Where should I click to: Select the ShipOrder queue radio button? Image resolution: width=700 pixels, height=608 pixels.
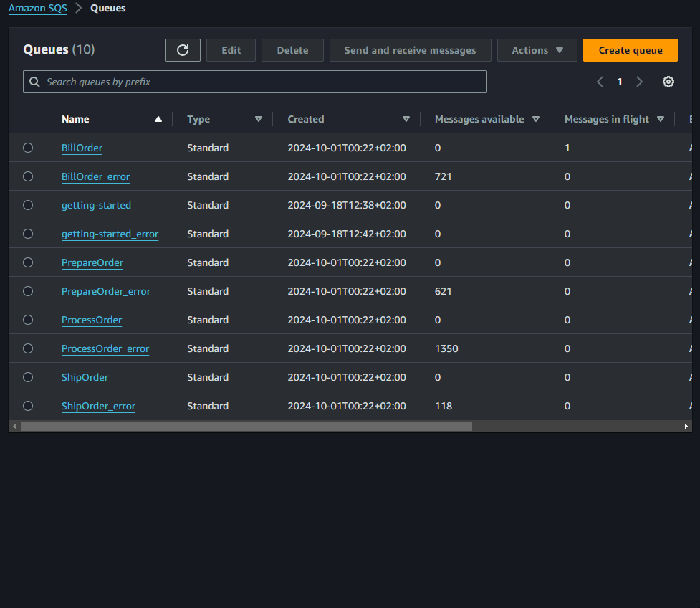click(x=28, y=377)
